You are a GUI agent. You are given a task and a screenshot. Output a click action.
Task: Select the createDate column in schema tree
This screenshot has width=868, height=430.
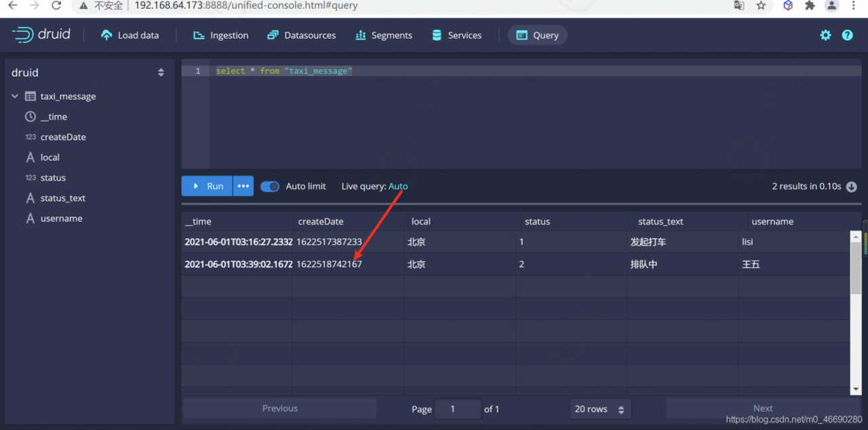coord(63,137)
